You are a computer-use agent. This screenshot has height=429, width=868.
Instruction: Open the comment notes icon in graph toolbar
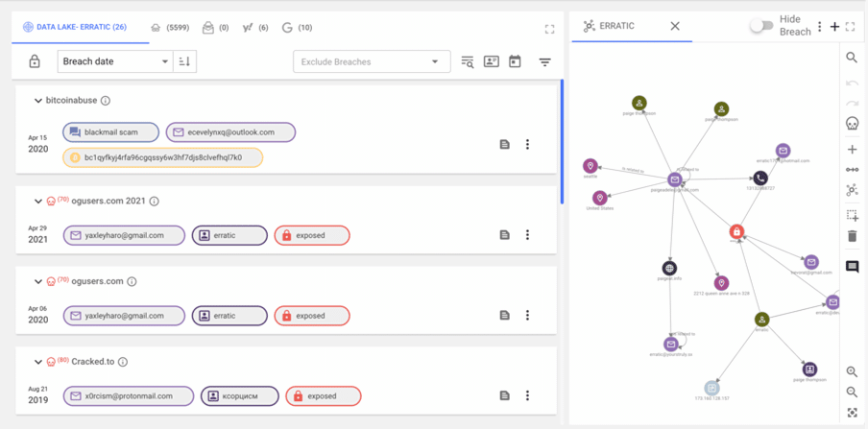[x=852, y=268]
